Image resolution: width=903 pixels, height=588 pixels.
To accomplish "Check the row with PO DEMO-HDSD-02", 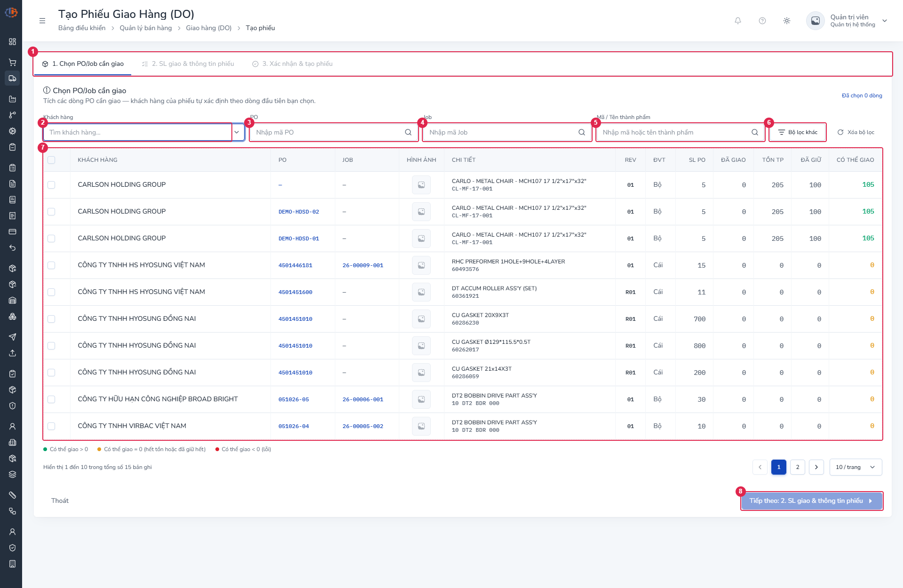I will pos(51,212).
